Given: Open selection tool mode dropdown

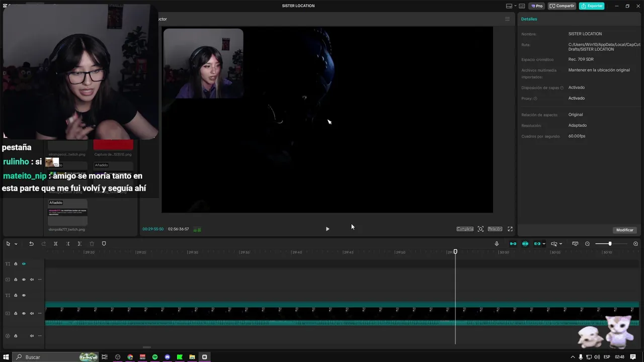Looking at the screenshot, I should [16, 244].
